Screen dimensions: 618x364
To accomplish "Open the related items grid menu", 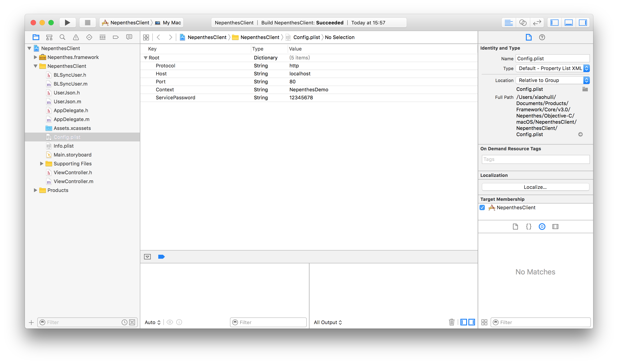I will [146, 37].
